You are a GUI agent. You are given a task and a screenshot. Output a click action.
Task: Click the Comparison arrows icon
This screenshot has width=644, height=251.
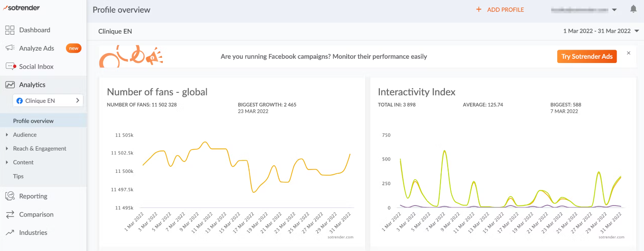(10, 215)
